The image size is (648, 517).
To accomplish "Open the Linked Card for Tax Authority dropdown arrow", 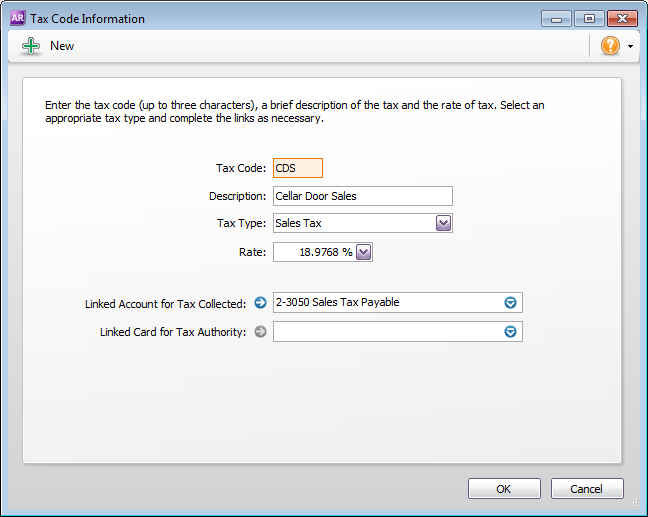I will click(x=510, y=332).
